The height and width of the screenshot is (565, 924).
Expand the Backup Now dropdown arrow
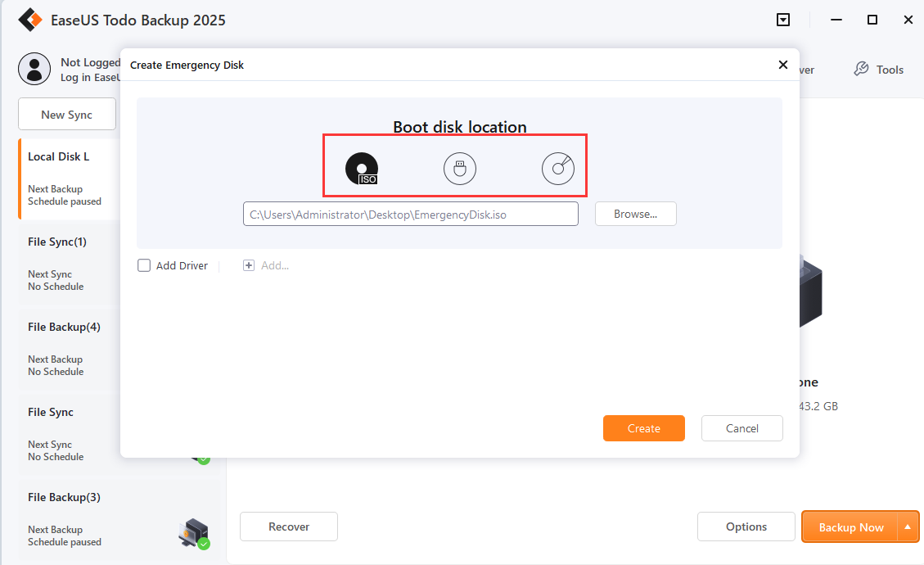click(908, 527)
